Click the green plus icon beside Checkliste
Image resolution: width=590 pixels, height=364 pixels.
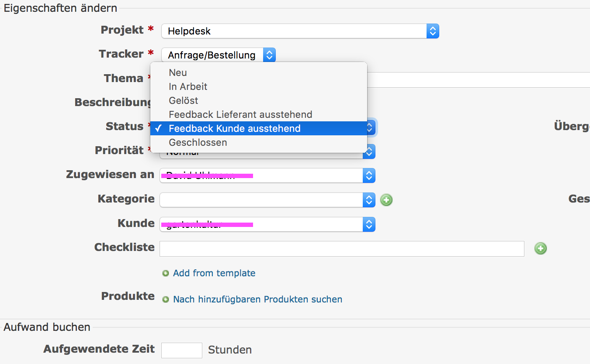tap(541, 248)
